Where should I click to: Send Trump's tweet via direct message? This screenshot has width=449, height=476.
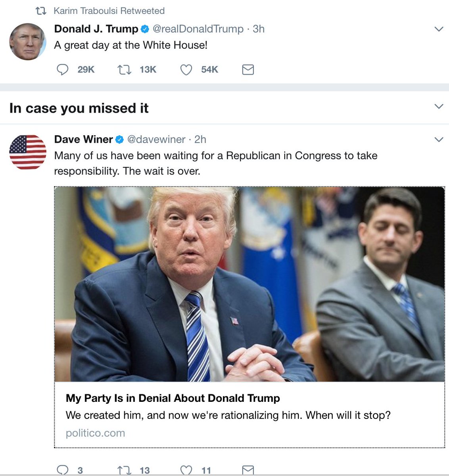click(248, 70)
